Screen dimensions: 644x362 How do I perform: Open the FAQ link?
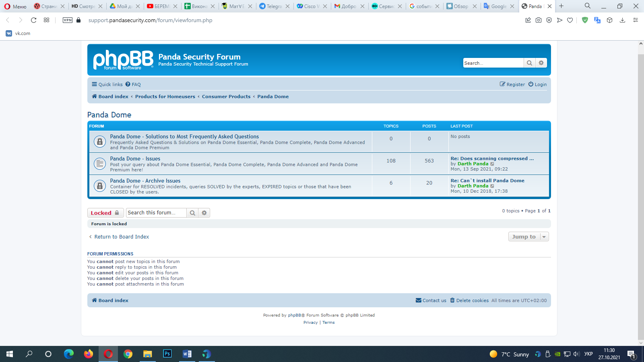(x=133, y=84)
